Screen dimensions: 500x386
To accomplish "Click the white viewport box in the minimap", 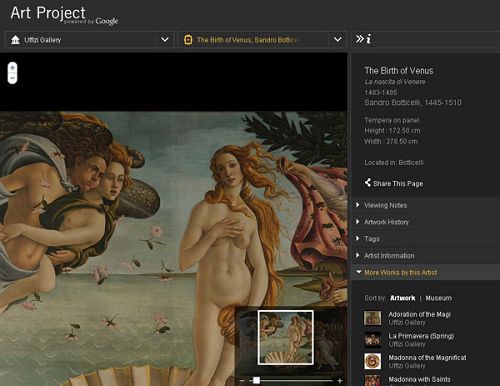I will coord(286,337).
